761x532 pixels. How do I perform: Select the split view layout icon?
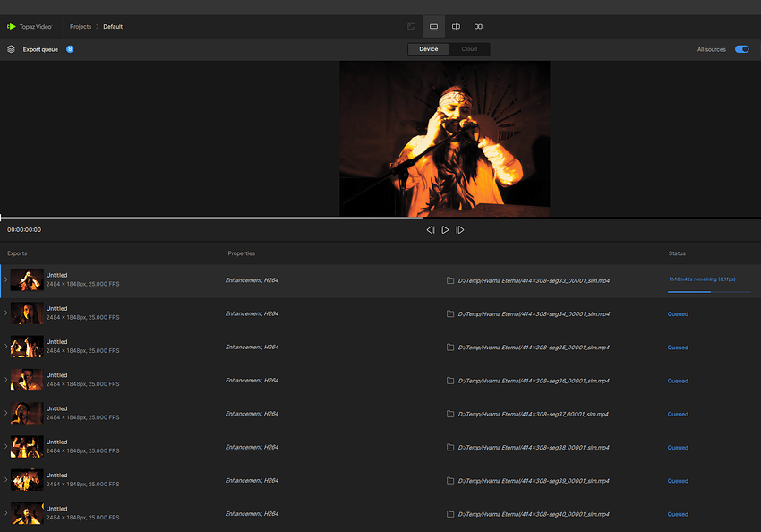click(x=457, y=27)
